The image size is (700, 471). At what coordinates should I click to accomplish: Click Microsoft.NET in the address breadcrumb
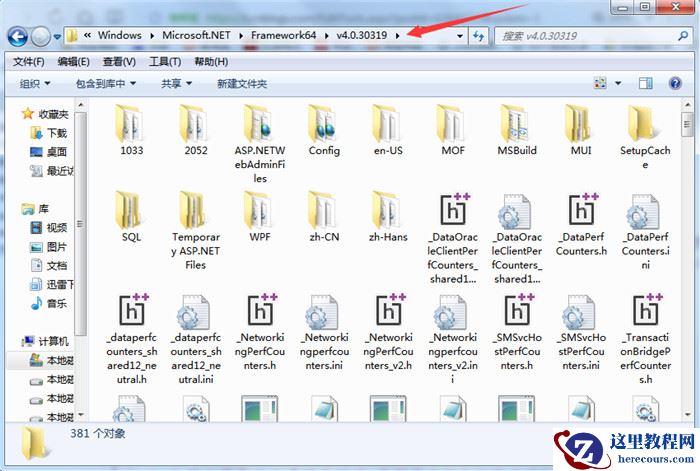196,35
